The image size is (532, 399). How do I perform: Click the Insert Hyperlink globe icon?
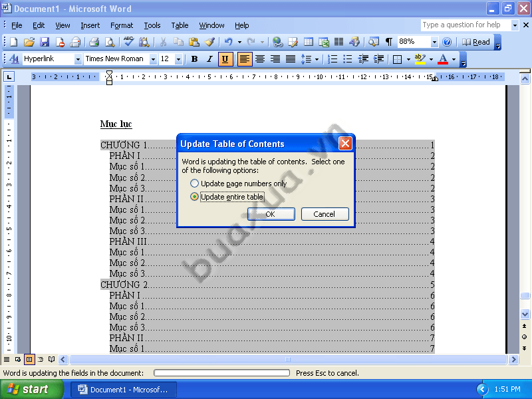click(277, 42)
